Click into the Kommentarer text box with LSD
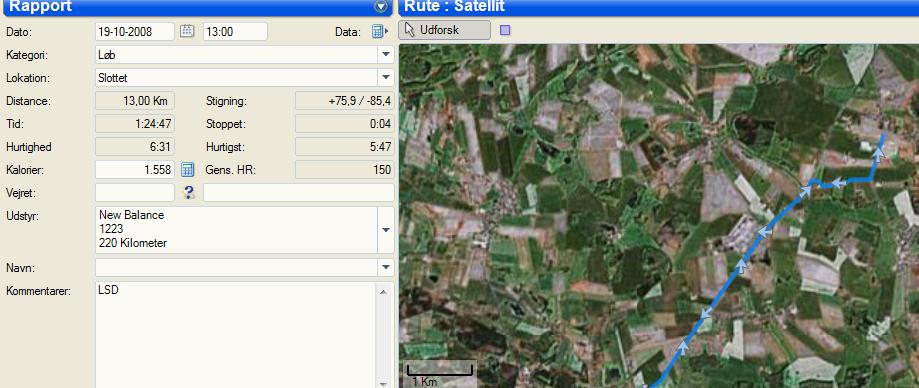Image resolution: width=919 pixels, height=388 pixels. (236, 335)
